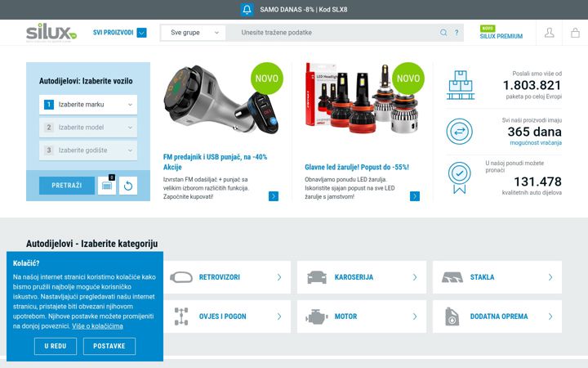588x368 pixels.
Task: Click the PRETRAŽI button
Action: click(67, 186)
